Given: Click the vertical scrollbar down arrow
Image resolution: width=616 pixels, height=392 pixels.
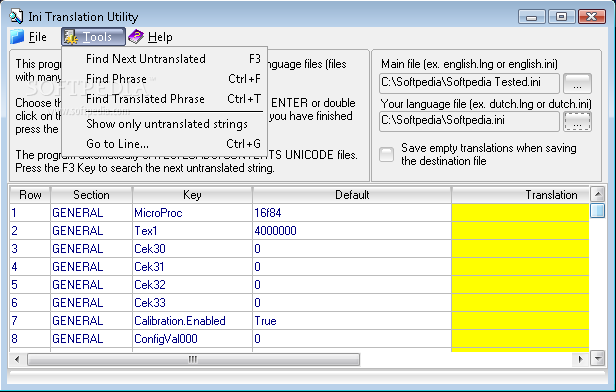Looking at the screenshot, I should coord(598,358).
